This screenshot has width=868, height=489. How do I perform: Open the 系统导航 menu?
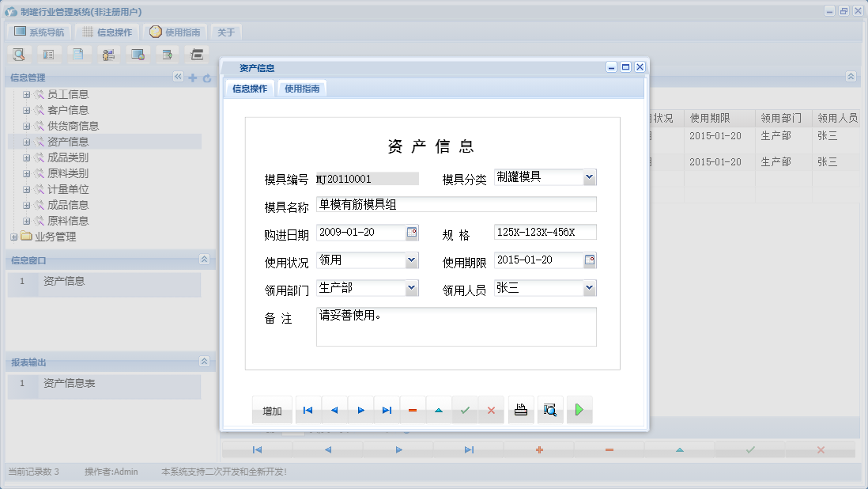38,32
